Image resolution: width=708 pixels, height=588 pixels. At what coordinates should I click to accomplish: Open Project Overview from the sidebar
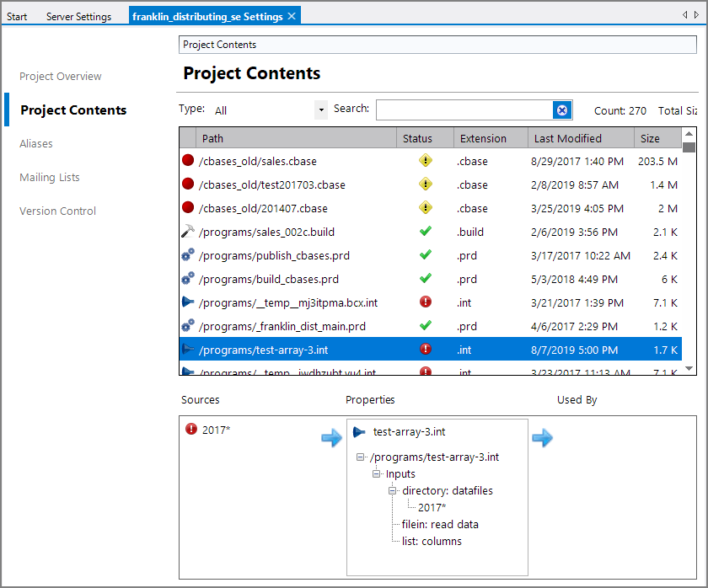pyautogui.click(x=60, y=76)
